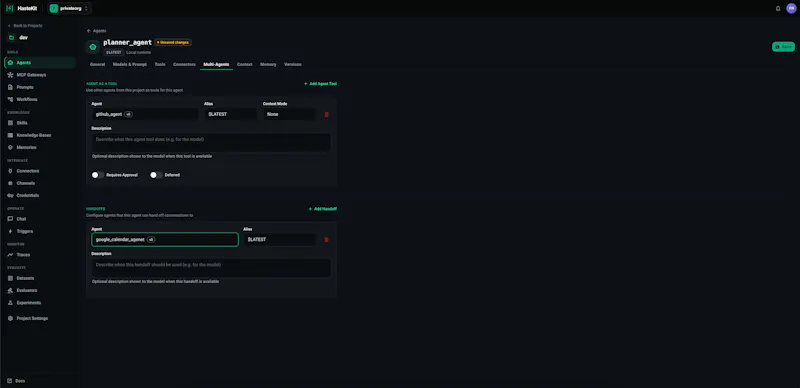Open the privateorg organization switcher
This screenshot has height=388, width=800.
tap(69, 8)
